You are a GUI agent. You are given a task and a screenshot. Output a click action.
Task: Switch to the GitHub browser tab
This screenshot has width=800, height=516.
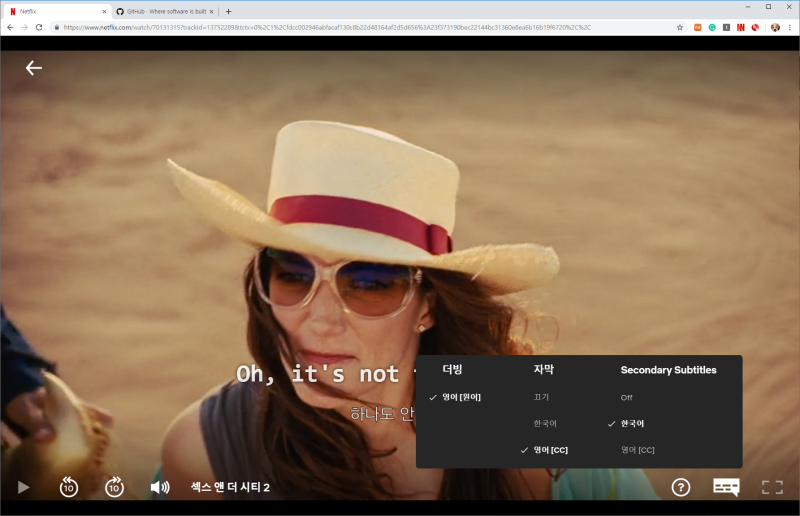[164, 11]
